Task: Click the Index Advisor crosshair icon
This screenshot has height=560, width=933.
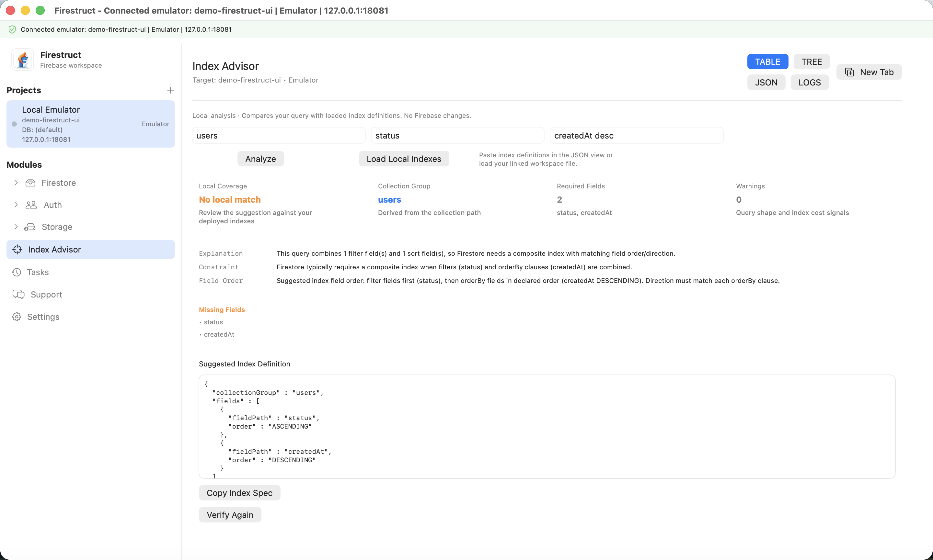Action: 17,250
